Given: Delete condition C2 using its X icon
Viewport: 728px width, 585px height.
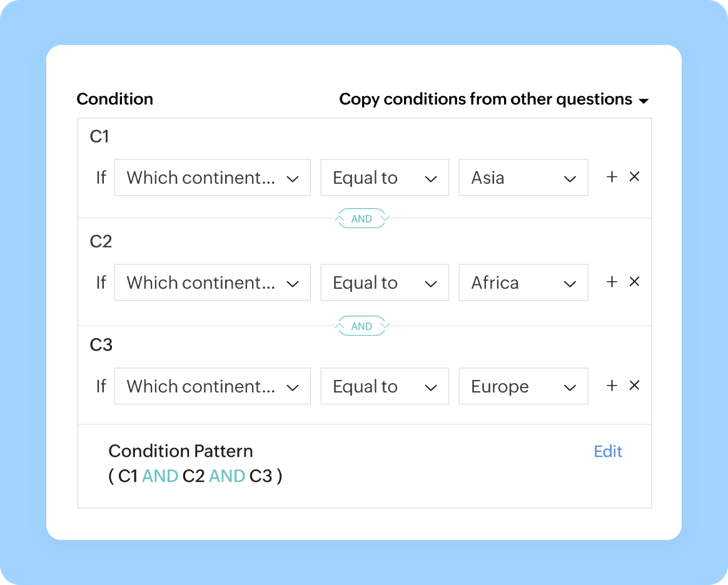Looking at the screenshot, I should (634, 282).
